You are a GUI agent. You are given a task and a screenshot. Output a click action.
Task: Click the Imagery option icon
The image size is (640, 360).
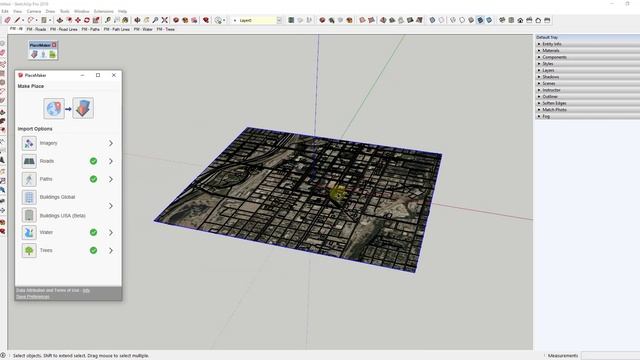coord(29,143)
